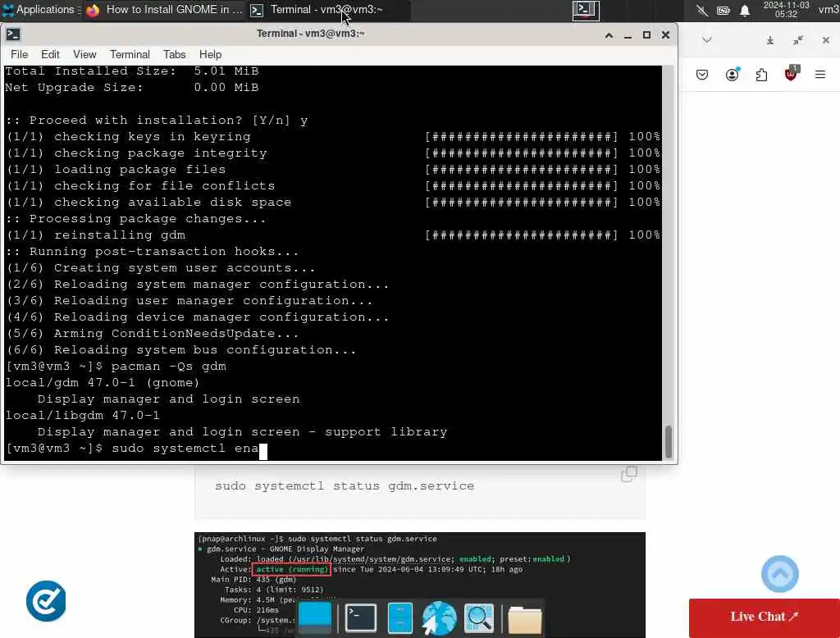Open the File Manager cabinet icon in dock

(399, 617)
